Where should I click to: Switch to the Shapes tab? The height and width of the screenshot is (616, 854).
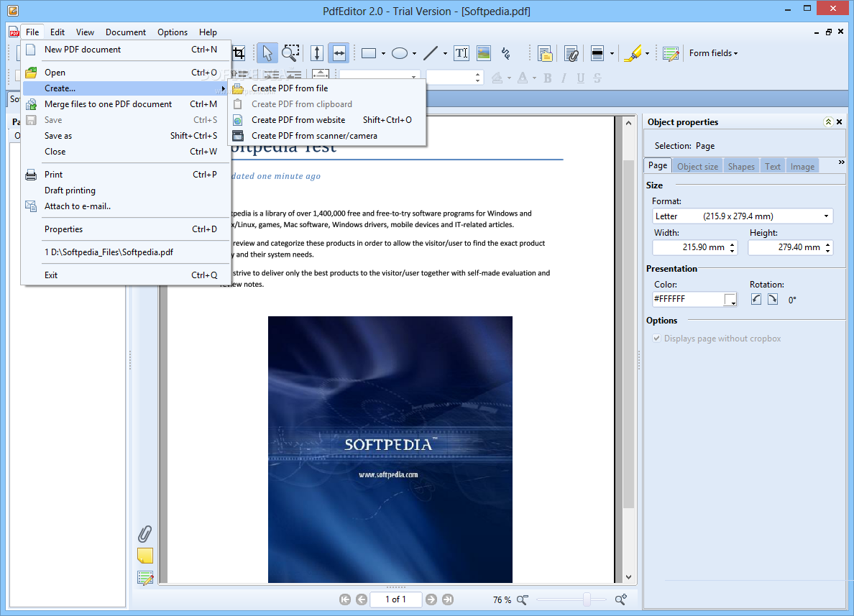[741, 167]
